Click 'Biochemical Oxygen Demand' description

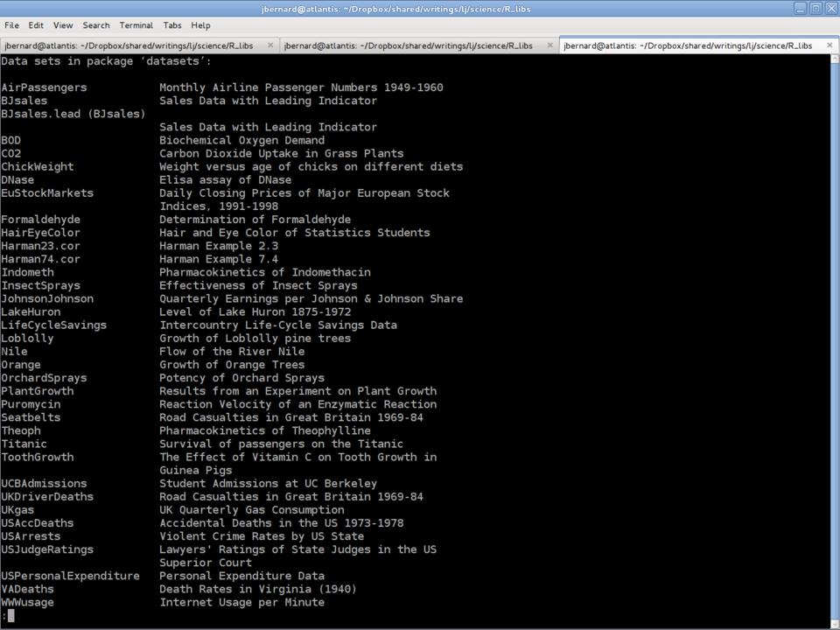coord(241,140)
